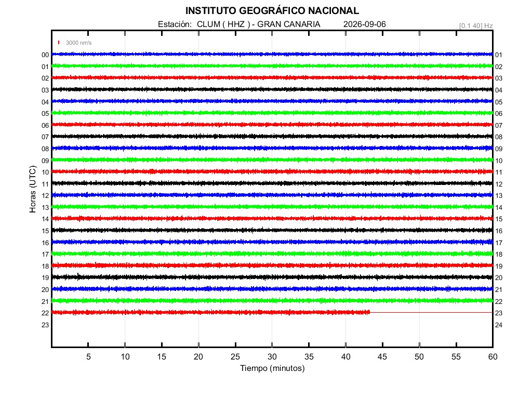Click the Tiempo (minutos) axis title

[x=272, y=368]
